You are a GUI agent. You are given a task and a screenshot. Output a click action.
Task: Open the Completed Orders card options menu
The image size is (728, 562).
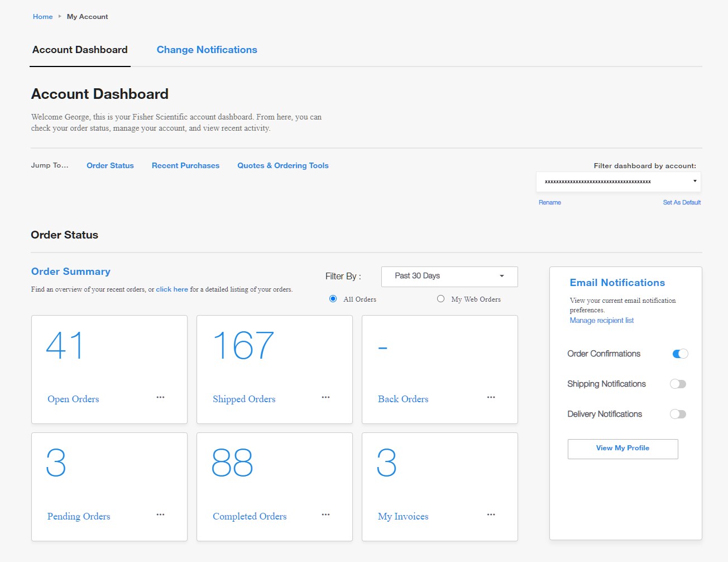[x=325, y=515]
